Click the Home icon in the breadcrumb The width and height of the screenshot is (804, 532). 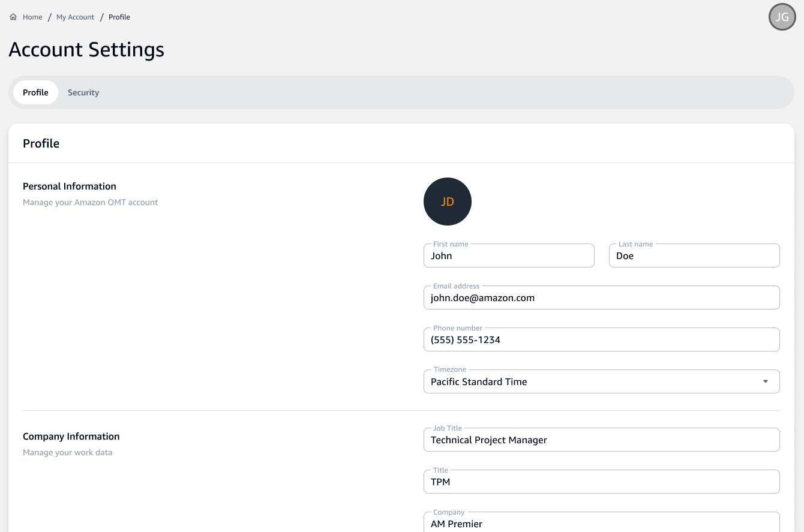pyautogui.click(x=13, y=17)
